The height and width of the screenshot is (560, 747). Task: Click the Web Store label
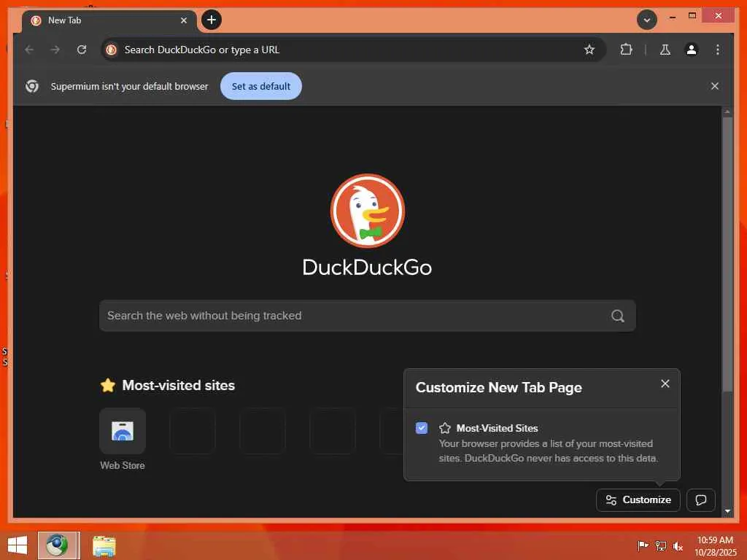123,465
